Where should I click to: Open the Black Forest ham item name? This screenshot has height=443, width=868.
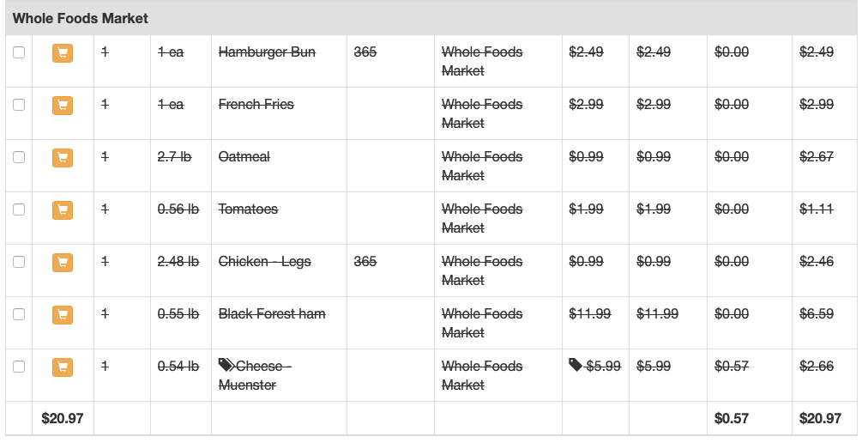click(x=272, y=314)
